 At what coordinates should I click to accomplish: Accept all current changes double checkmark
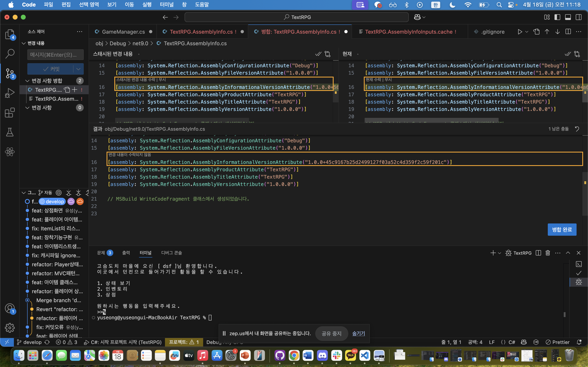(568, 54)
